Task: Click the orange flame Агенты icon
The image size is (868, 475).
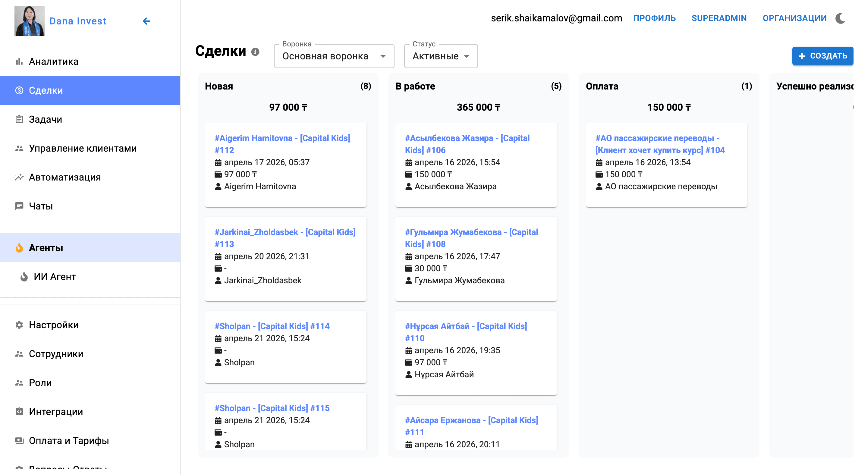Action: tap(19, 248)
